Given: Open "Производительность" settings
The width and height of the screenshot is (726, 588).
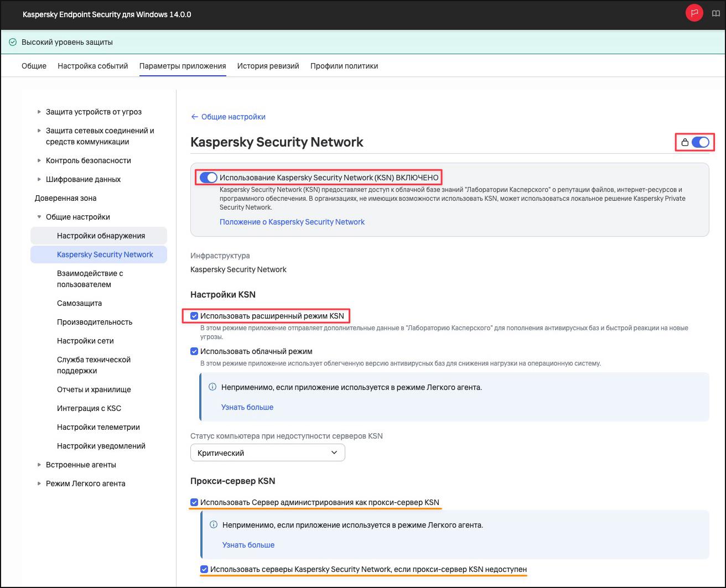Looking at the screenshot, I should (x=95, y=322).
